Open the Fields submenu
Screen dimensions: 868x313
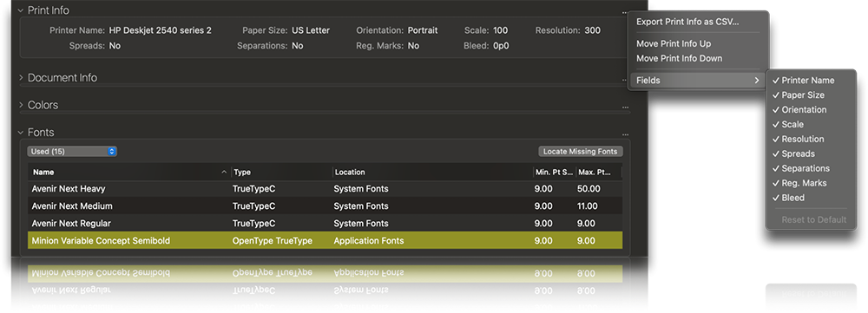pos(698,80)
